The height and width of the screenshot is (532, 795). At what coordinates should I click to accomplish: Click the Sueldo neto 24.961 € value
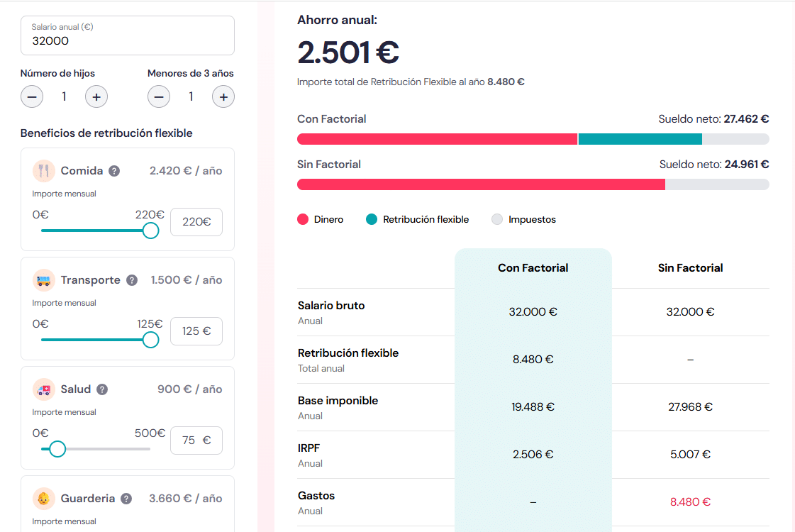747,165
